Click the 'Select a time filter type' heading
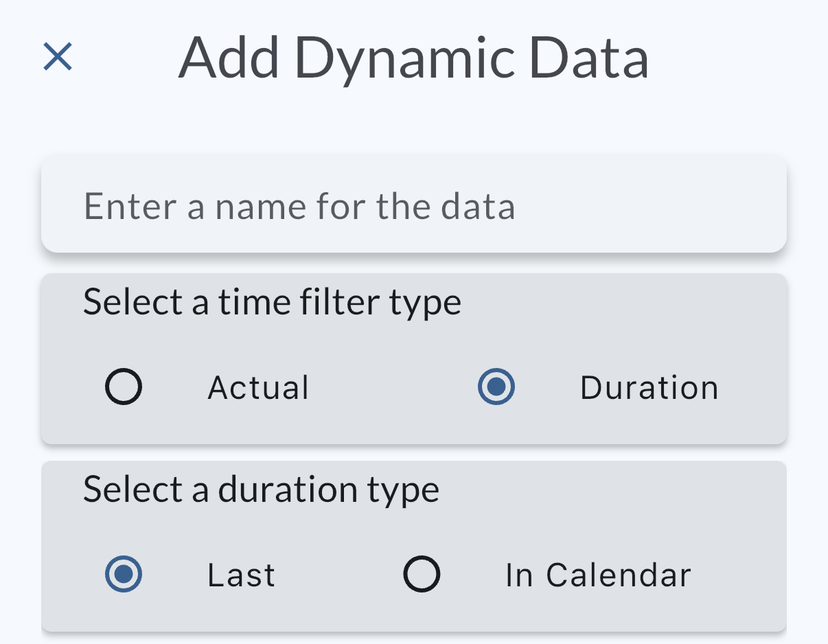This screenshot has height=644, width=828. [272, 303]
